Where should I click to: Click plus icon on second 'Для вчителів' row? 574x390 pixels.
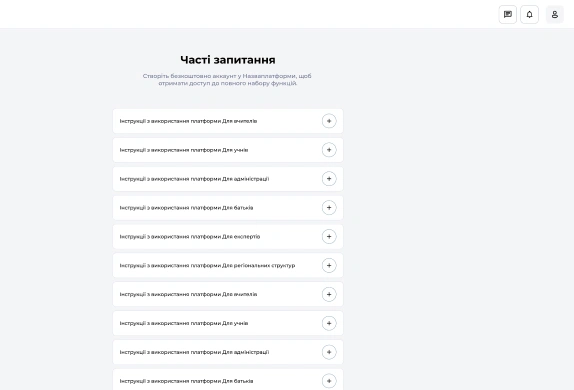[329, 294]
